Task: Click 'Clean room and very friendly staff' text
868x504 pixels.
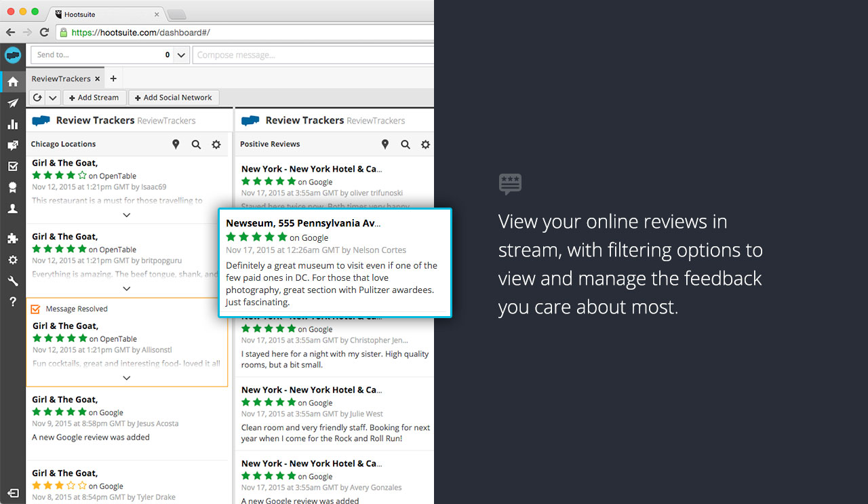Action: coord(335,433)
